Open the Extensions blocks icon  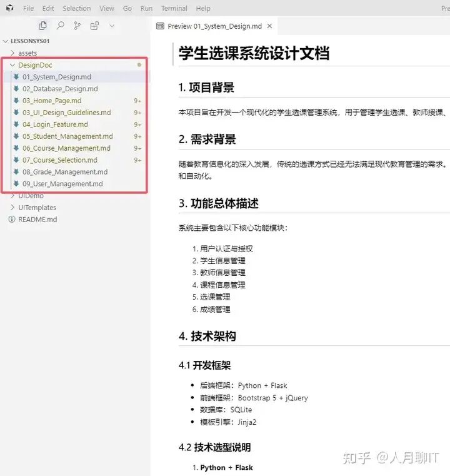94,26
